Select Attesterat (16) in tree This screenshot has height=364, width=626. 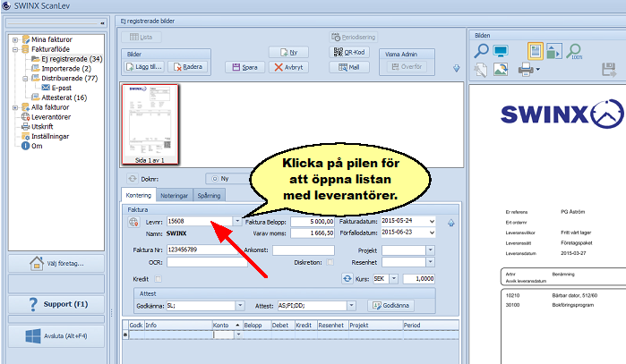coord(64,97)
